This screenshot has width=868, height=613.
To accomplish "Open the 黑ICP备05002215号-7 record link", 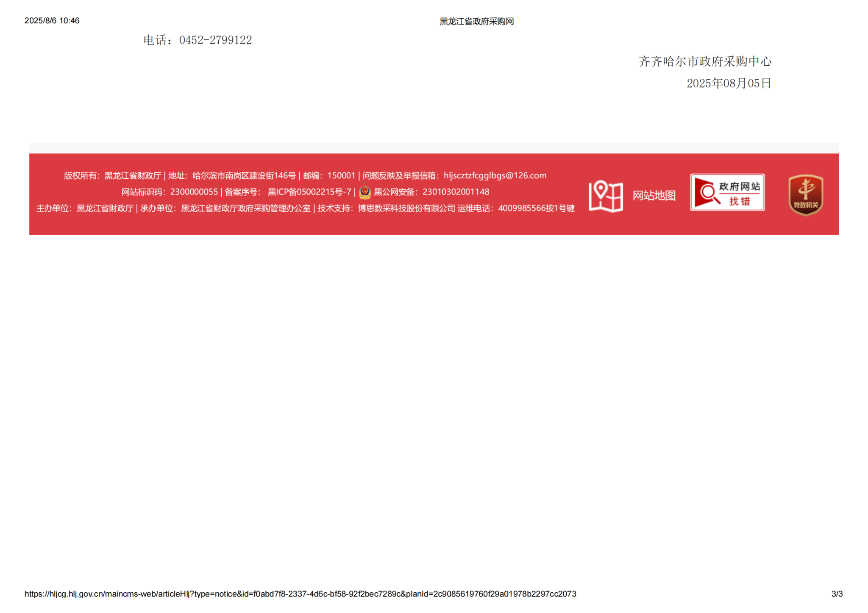I will (309, 192).
